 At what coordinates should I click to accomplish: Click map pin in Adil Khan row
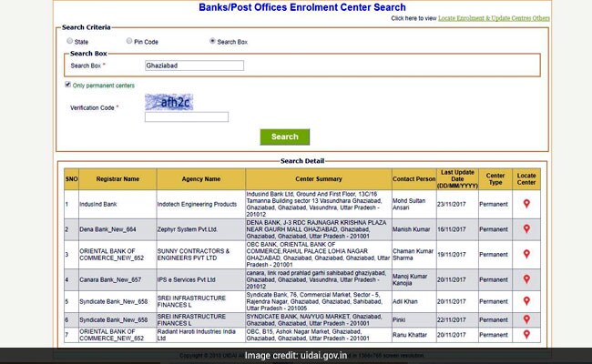pos(526,301)
